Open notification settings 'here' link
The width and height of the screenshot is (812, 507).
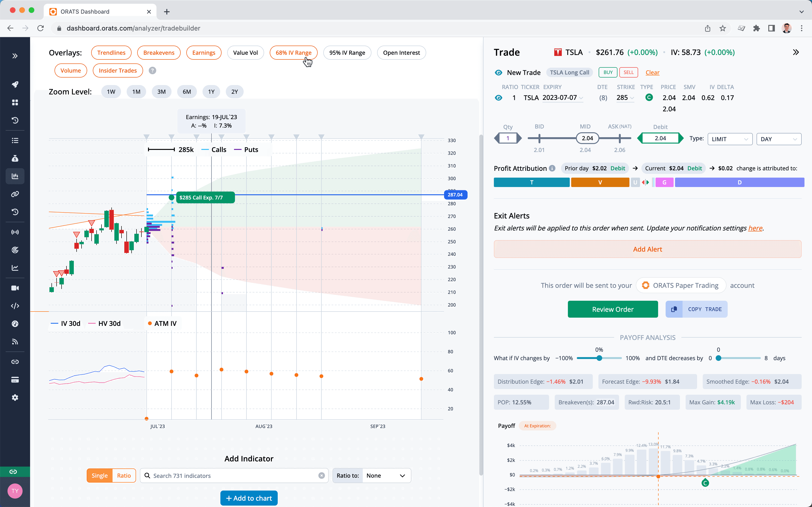755,228
